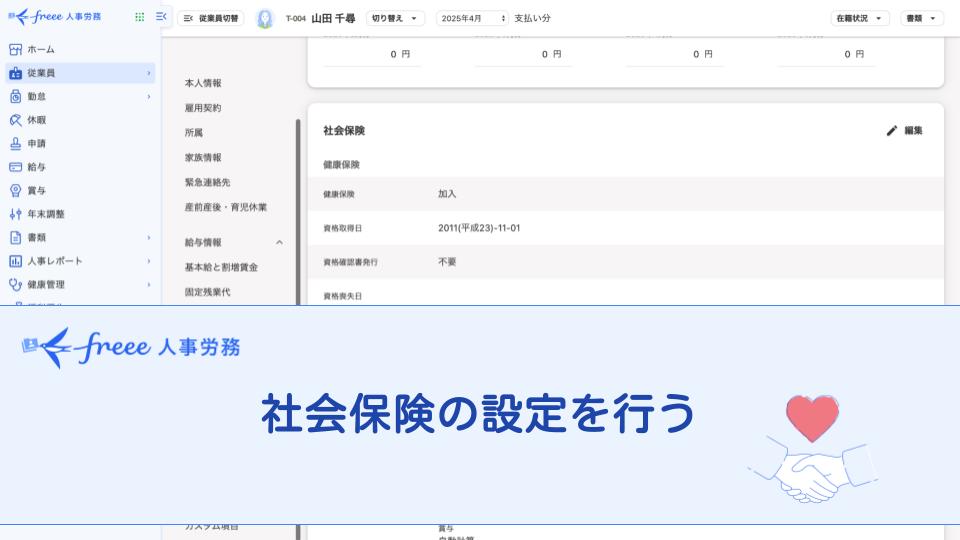Click the 勤怠 attendance clock icon
This screenshot has height=540, width=960.
tap(15, 97)
